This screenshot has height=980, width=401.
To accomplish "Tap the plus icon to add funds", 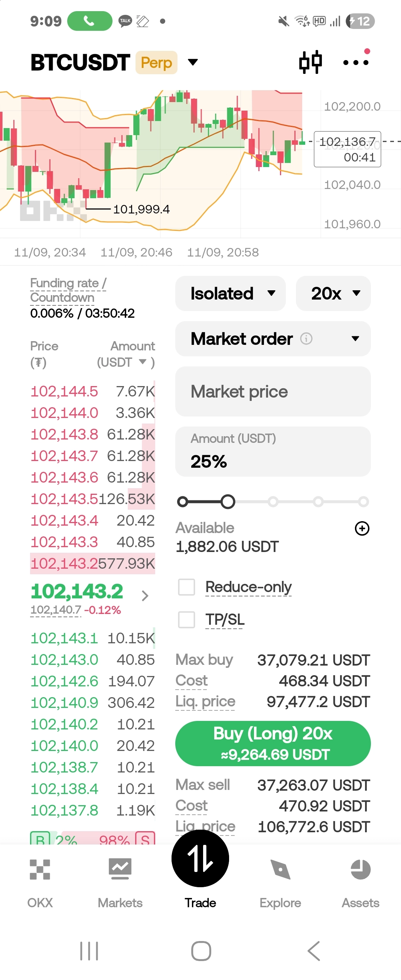I will coord(362,528).
